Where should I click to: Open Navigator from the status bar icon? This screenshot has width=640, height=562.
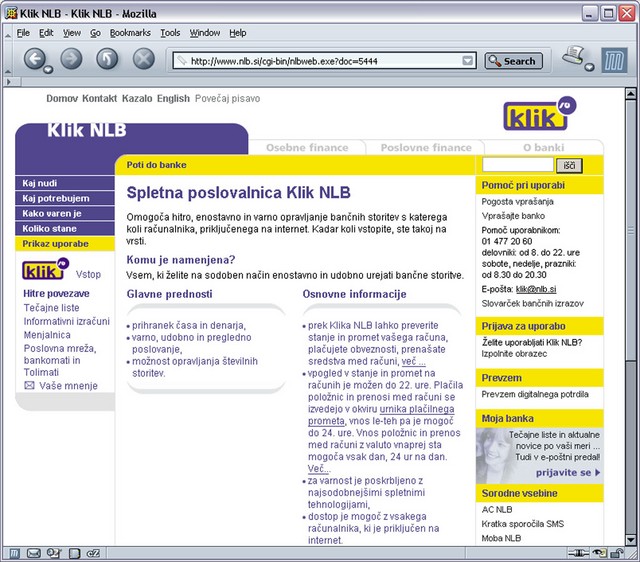pyautogui.click(x=14, y=553)
